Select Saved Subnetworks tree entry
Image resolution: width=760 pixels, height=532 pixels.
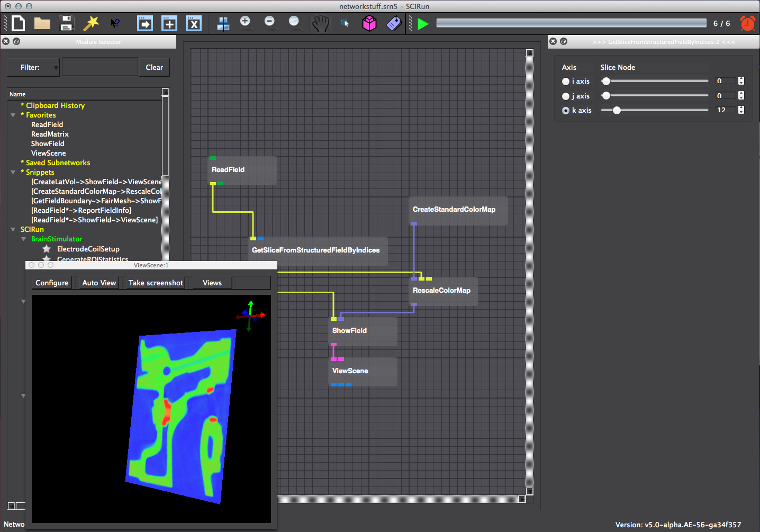coord(55,163)
